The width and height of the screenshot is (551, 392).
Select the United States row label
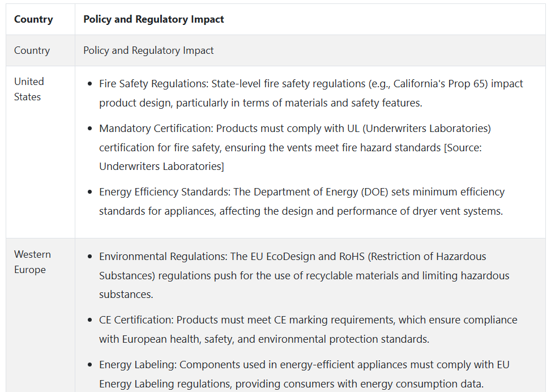click(x=29, y=89)
